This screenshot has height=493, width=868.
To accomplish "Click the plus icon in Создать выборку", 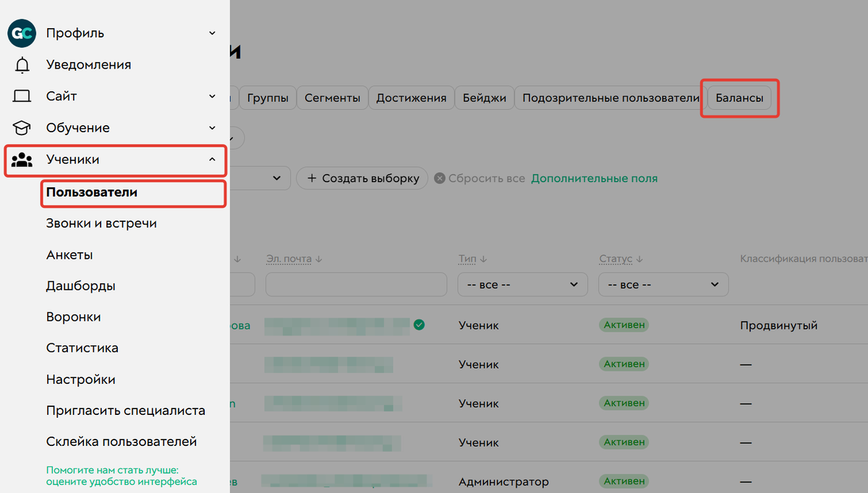I will tap(312, 179).
